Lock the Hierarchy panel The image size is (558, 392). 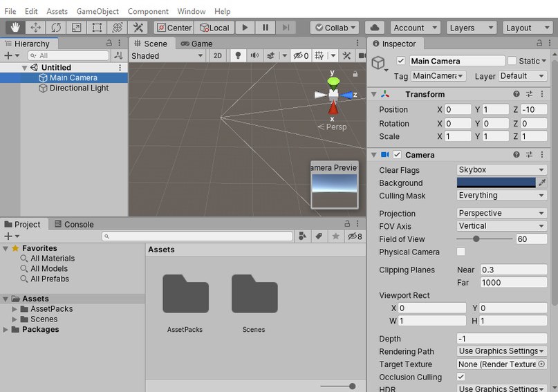[109, 43]
